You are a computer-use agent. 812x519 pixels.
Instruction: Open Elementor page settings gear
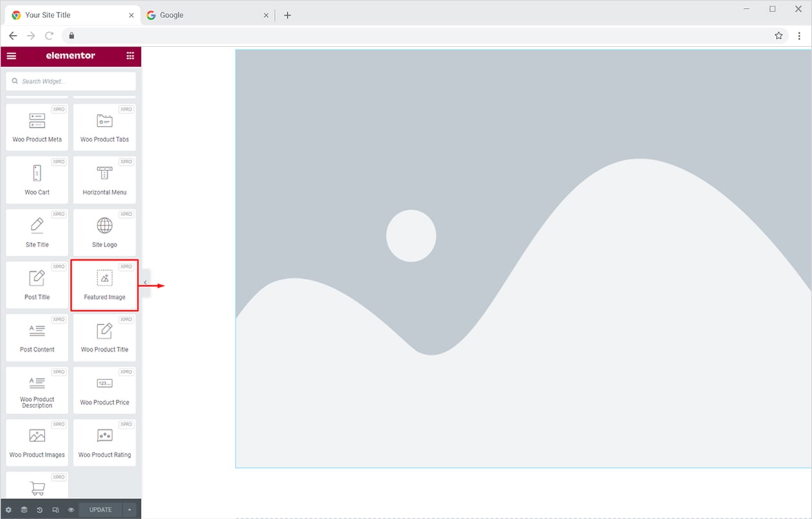tap(8, 510)
